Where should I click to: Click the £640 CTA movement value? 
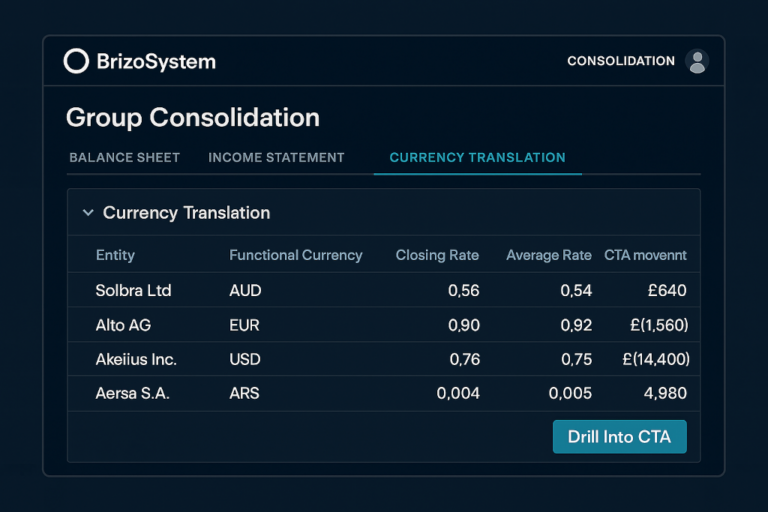[667, 291]
